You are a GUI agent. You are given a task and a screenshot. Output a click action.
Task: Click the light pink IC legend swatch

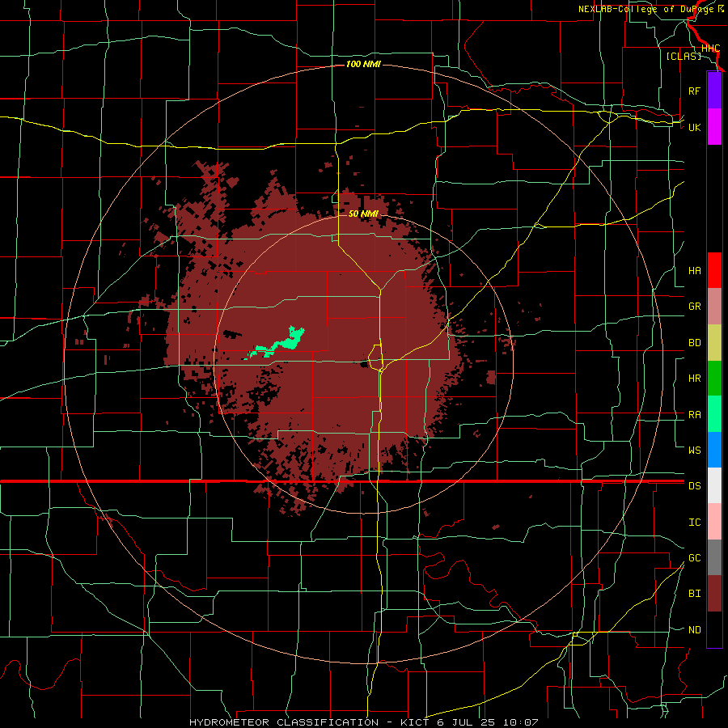[714, 522]
